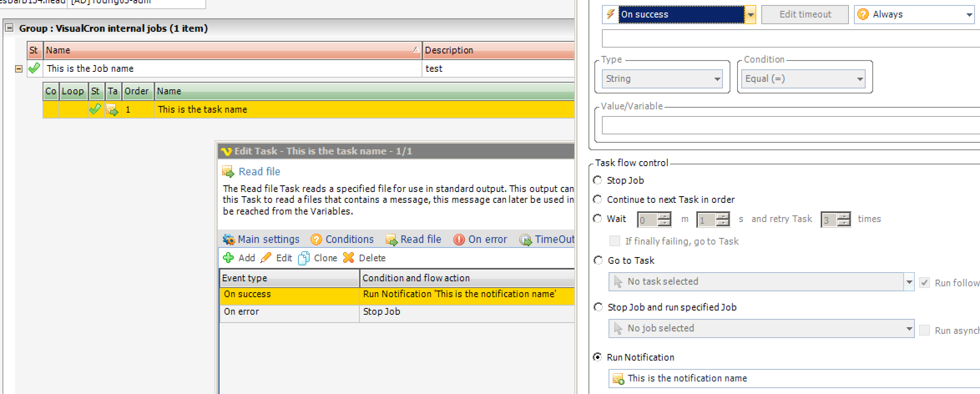Click the green Add plus icon

coord(228,258)
